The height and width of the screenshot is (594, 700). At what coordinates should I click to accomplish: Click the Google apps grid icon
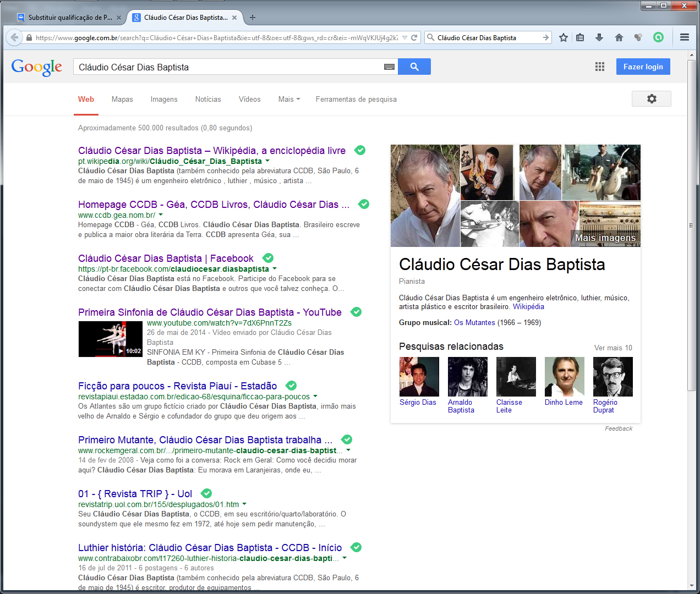[600, 67]
